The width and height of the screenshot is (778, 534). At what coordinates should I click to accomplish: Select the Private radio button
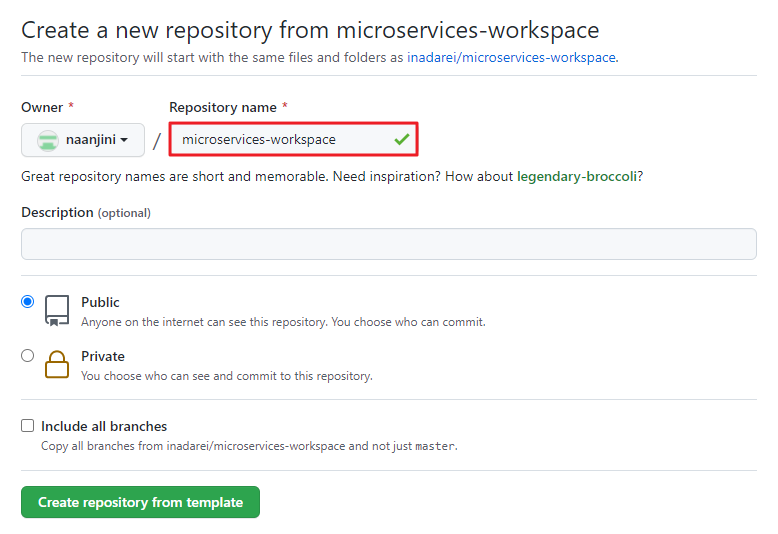click(x=28, y=355)
